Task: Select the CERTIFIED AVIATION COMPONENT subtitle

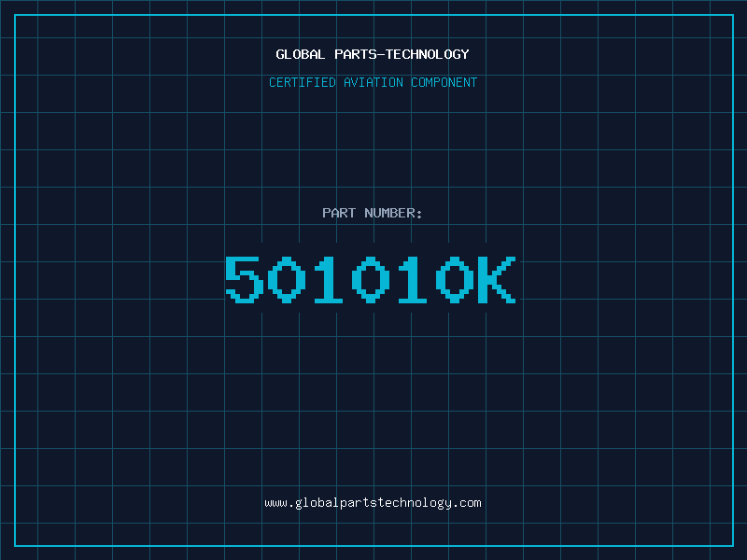Action: (x=373, y=82)
